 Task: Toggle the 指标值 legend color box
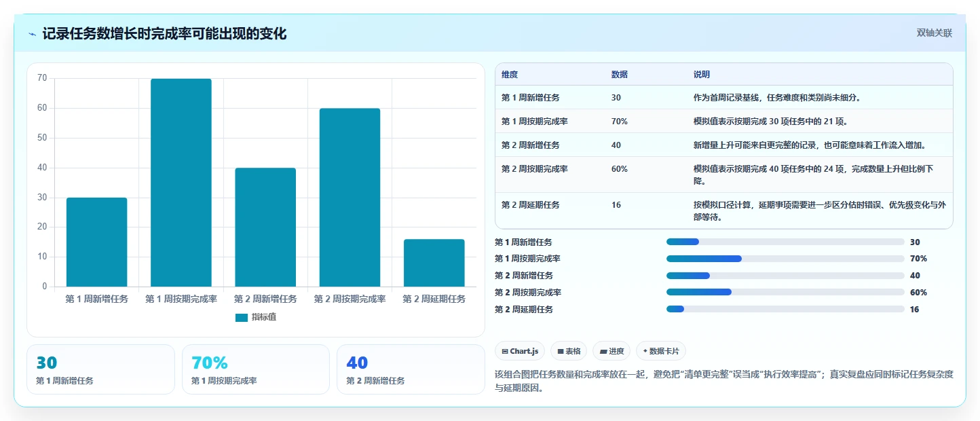(242, 317)
